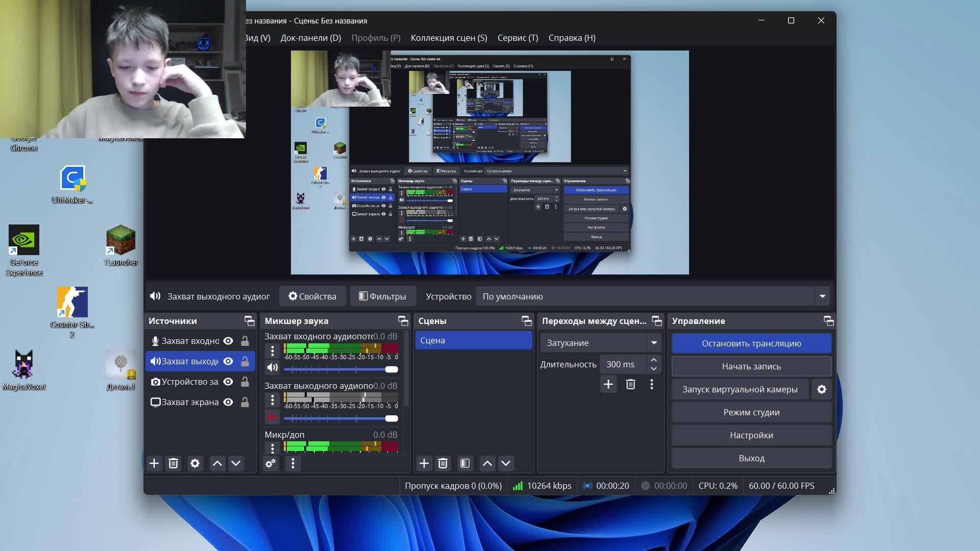Open Коллекция сцен (S) menu
Screen dimensions: 980x551
pos(449,38)
